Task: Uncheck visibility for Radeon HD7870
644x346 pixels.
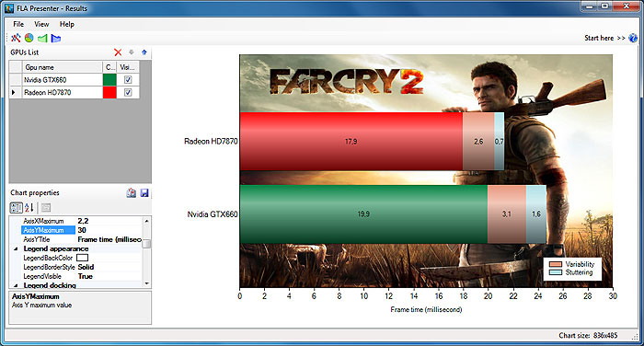Action: [x=128, y=92]
